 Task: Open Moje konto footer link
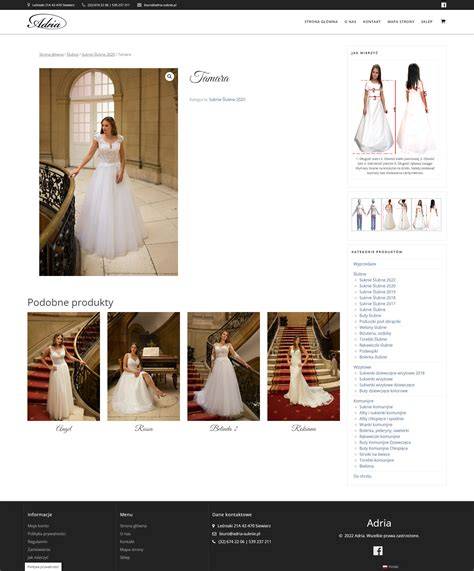[x=38, y=526]
